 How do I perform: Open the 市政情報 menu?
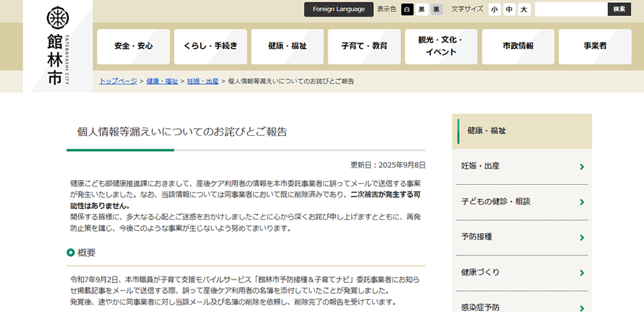(518, 46)
